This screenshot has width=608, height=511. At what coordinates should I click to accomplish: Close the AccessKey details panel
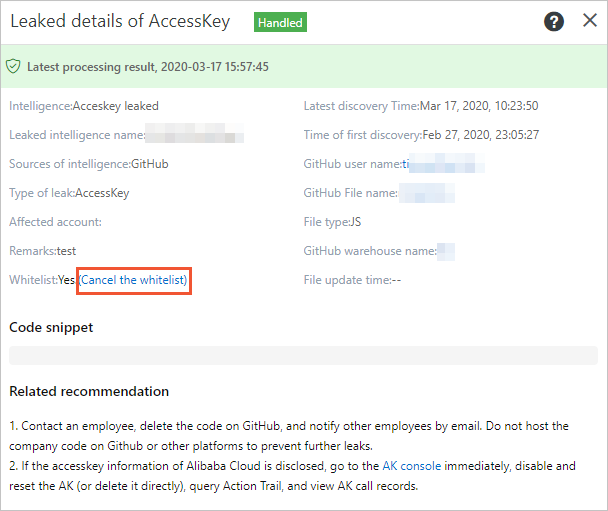click(590, 20)
